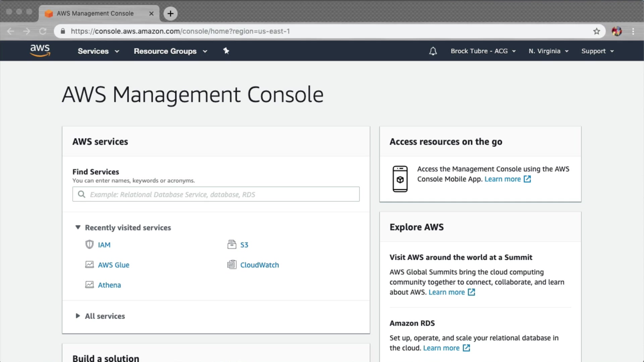Open the Resource Groups menu
Screen dimensions: 644x362
tap(170, 51)
